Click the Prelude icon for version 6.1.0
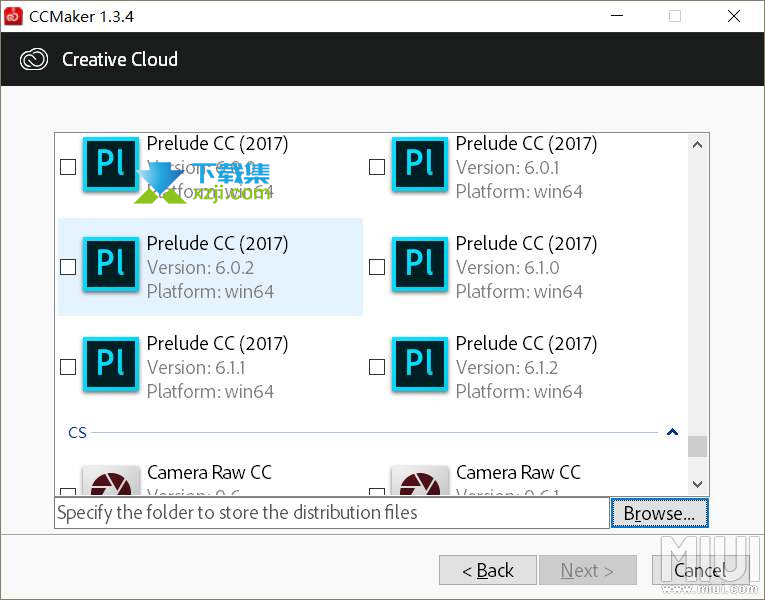765x600 pixels. [420, 264]
